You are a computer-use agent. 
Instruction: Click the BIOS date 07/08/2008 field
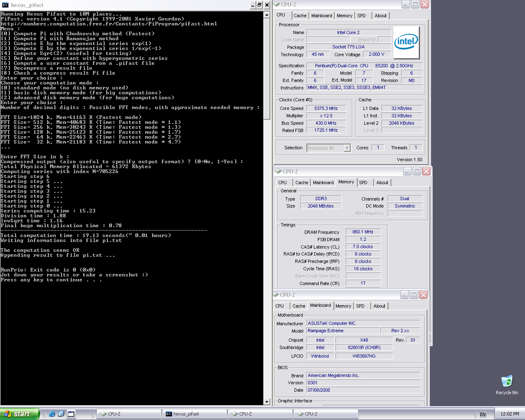[363, 390]
